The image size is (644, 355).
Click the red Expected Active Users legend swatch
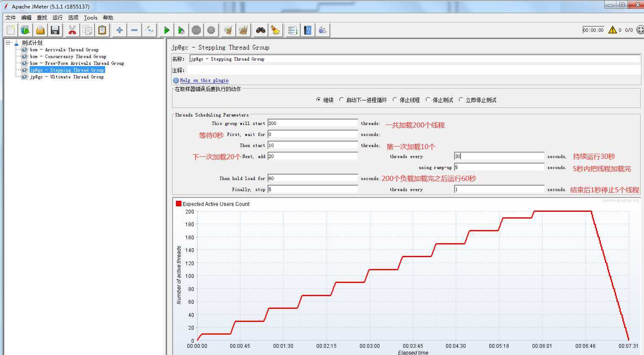178,204
